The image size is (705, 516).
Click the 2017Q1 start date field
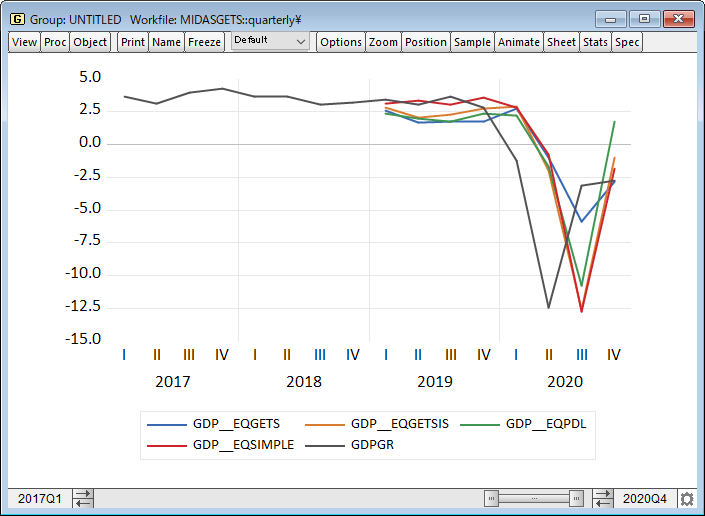tap(40, 498)
